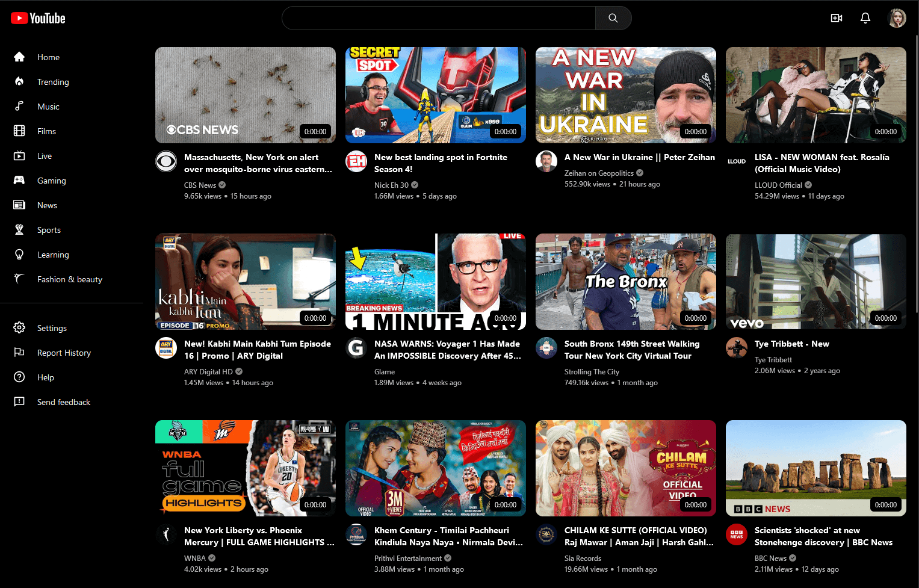Open Learning category label
Image resolution: width=919 pixels, height=588 pixels.
click(x=53, y=255)
